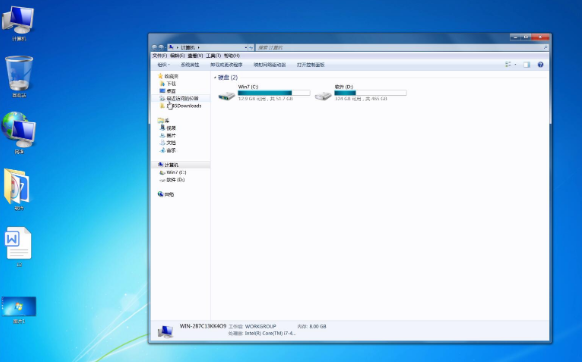
Task: Open the File menu
Action: coord(160,56)
